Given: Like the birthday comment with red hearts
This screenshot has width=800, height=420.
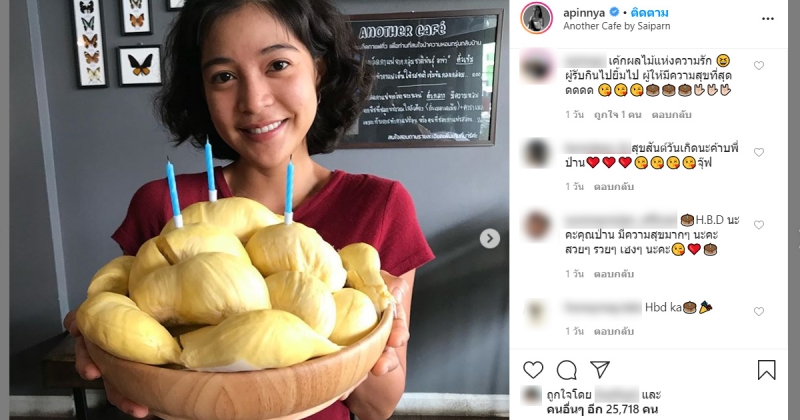Looking at the screenshot, I should click(x=759, y=152).
